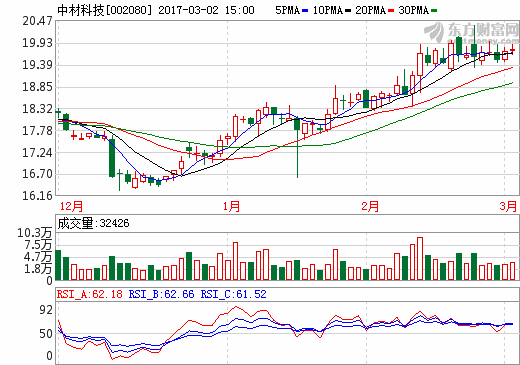Click the 4.7万 volume axis label
The image size is (520, 365).
[38, 257]
